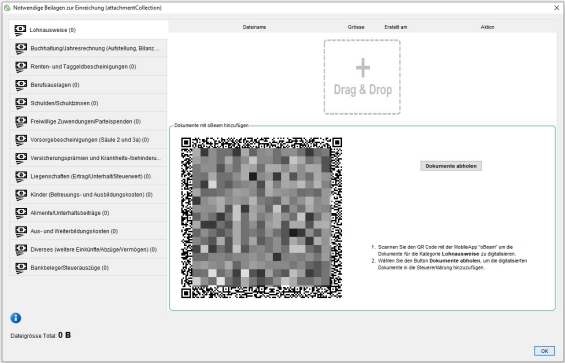The width and height of the screenshot is (565, 363).
Task: Click the eye icon beside Versicherungsprämien
Action: [21, 159]
